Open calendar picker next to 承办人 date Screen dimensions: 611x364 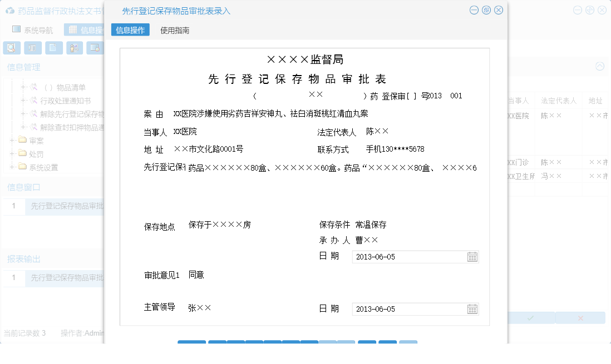472,257
